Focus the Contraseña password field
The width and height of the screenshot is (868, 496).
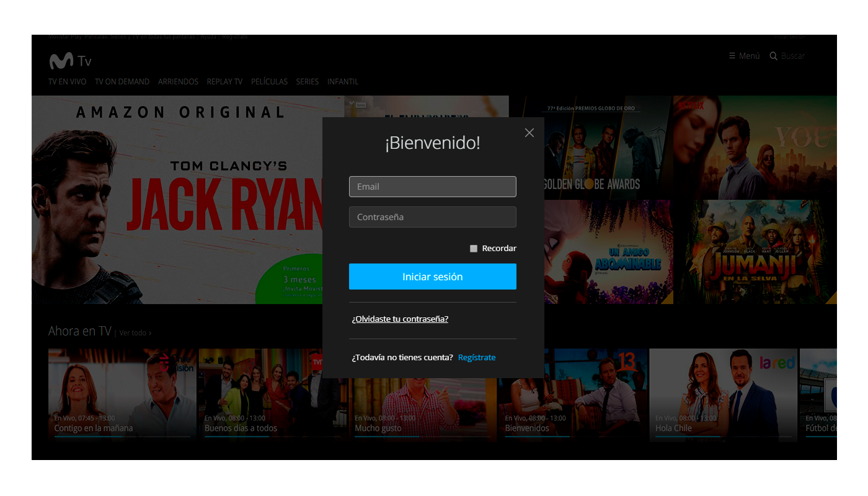(433, 217)
